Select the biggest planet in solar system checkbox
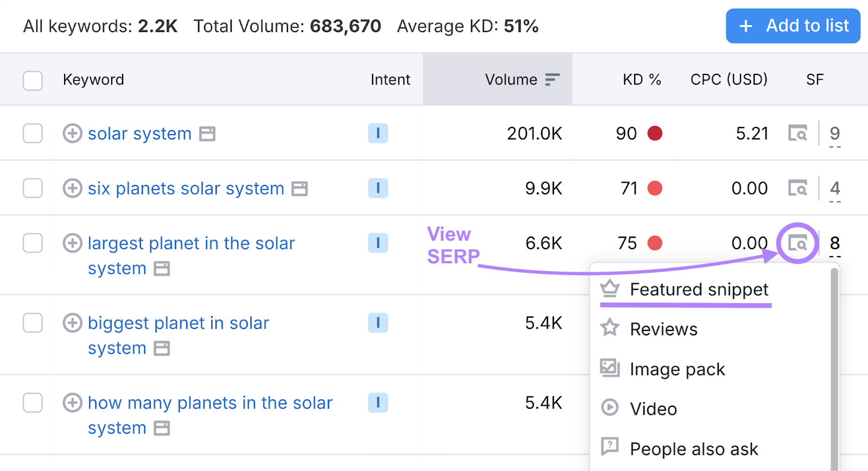This screenshot has width=868, height=471. (33, 323)
